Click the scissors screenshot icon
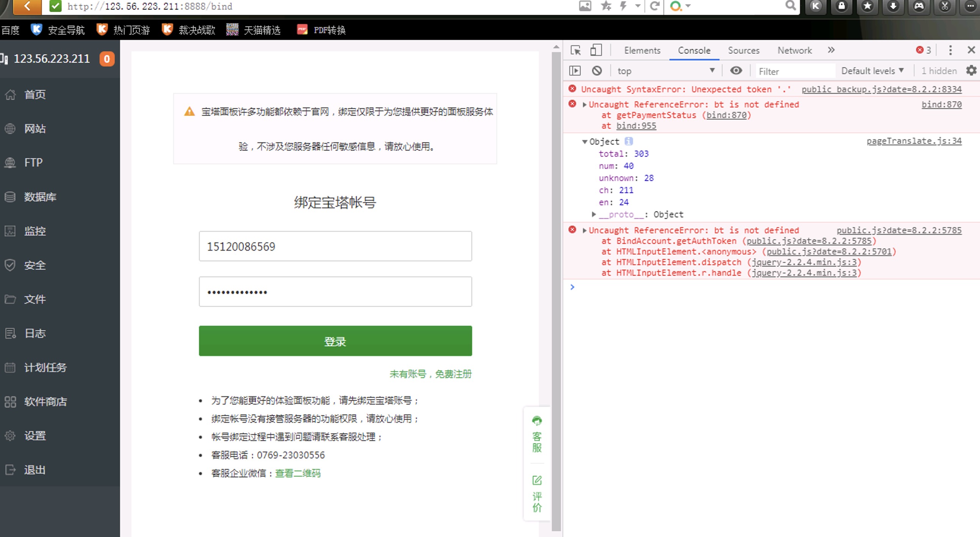Image resolution: width=980 pixels, height=537 pixels. click(945, 6)
